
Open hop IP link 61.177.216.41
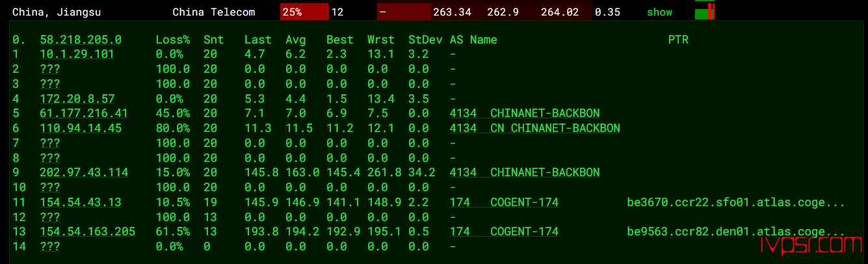(84, 114)
